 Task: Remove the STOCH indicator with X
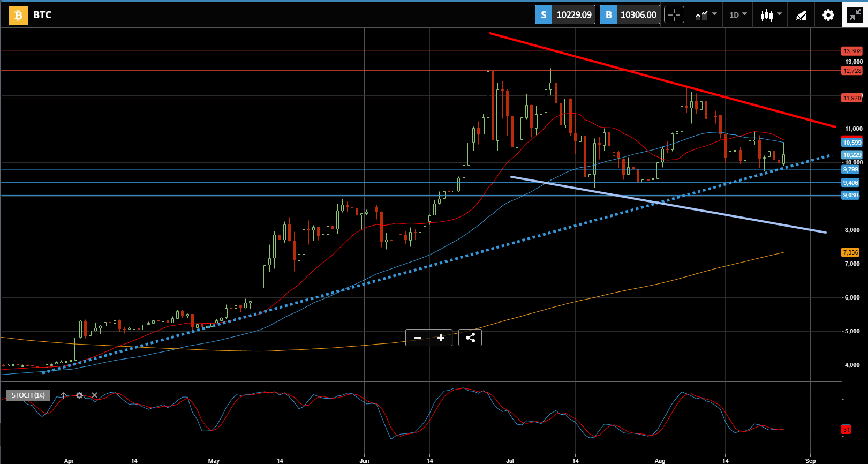(x=94, y=395)
